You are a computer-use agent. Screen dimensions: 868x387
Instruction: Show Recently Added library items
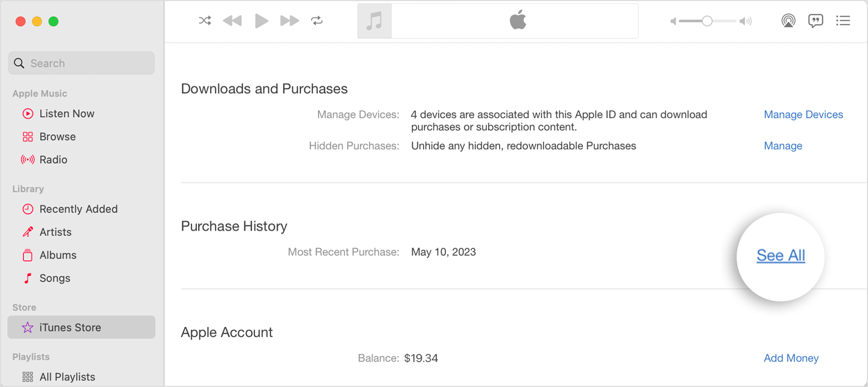coord(78,209)
